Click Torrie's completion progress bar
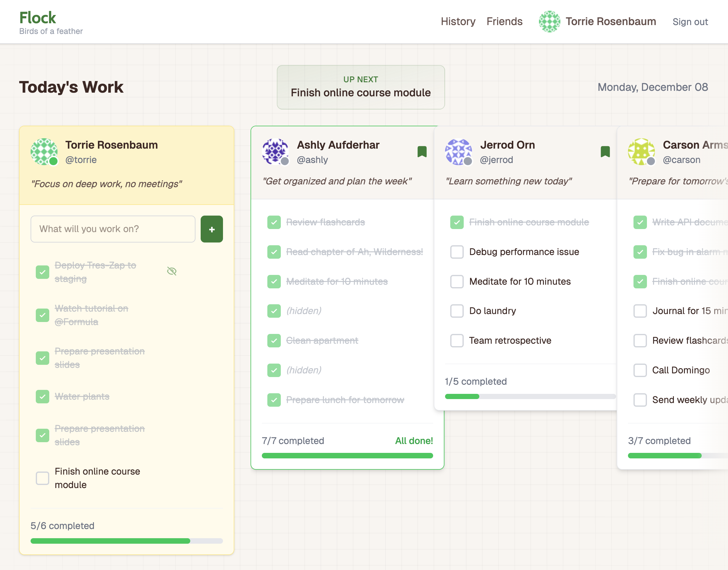 (127, 541)
